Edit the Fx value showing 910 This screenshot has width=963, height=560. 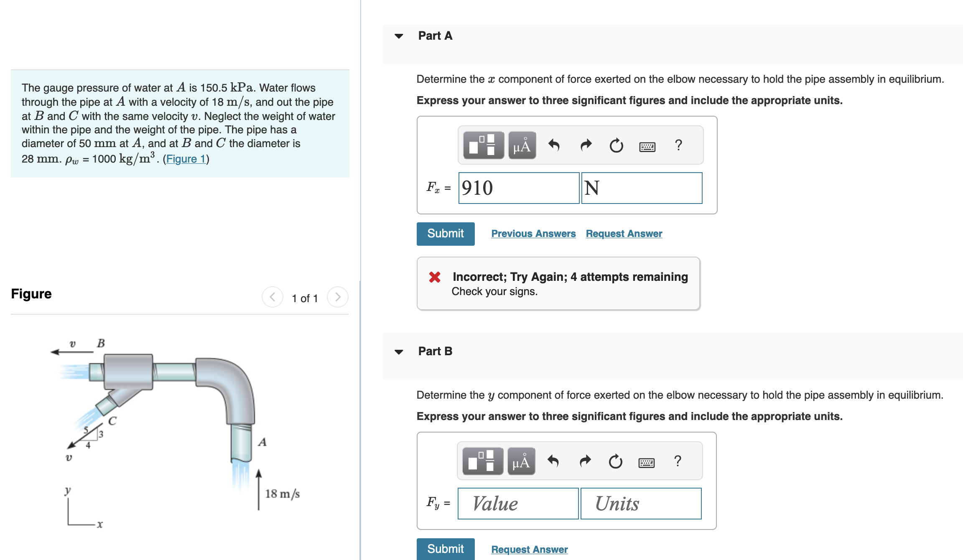pos(518,188)
